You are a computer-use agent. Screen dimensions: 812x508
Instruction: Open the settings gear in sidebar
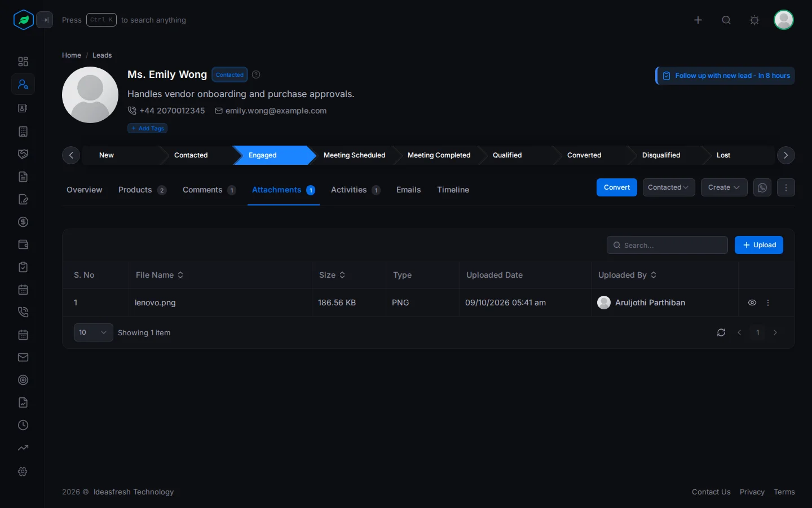tap(23, 471)
